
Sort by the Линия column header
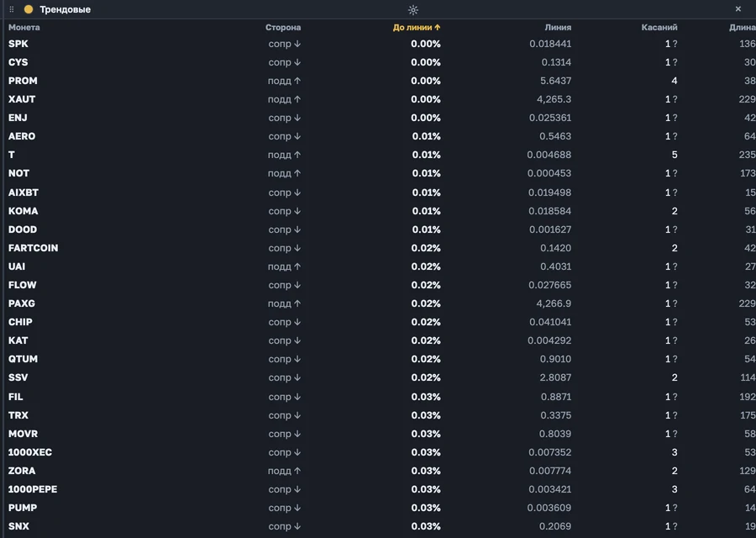[x=558, y=28]
